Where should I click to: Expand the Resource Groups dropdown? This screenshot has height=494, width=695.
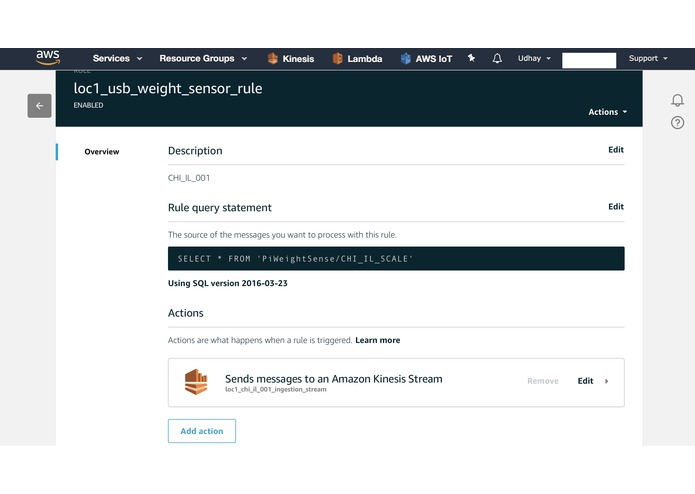click(x=203, y=58)
